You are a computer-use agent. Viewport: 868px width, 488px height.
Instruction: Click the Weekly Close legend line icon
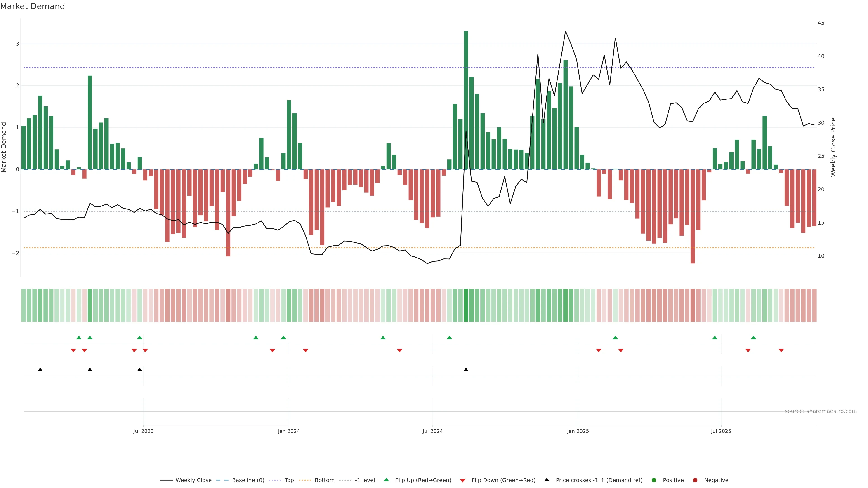[166, 480]
